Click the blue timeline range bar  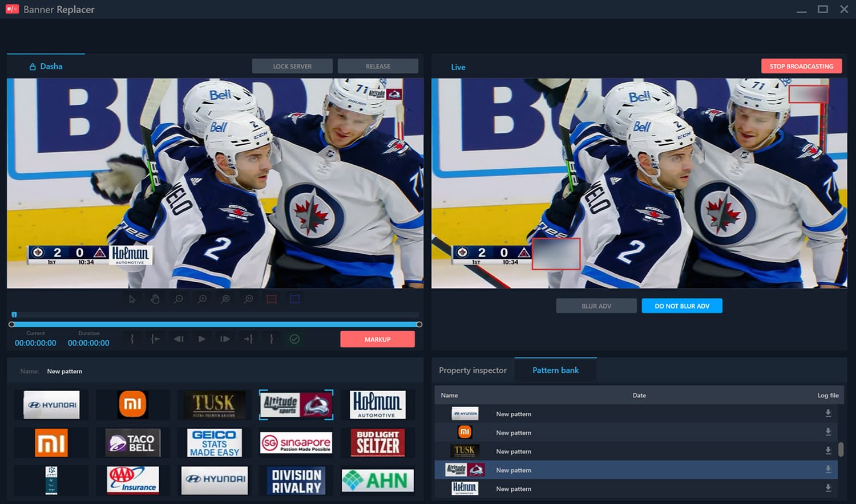click(x=215, y=324)
